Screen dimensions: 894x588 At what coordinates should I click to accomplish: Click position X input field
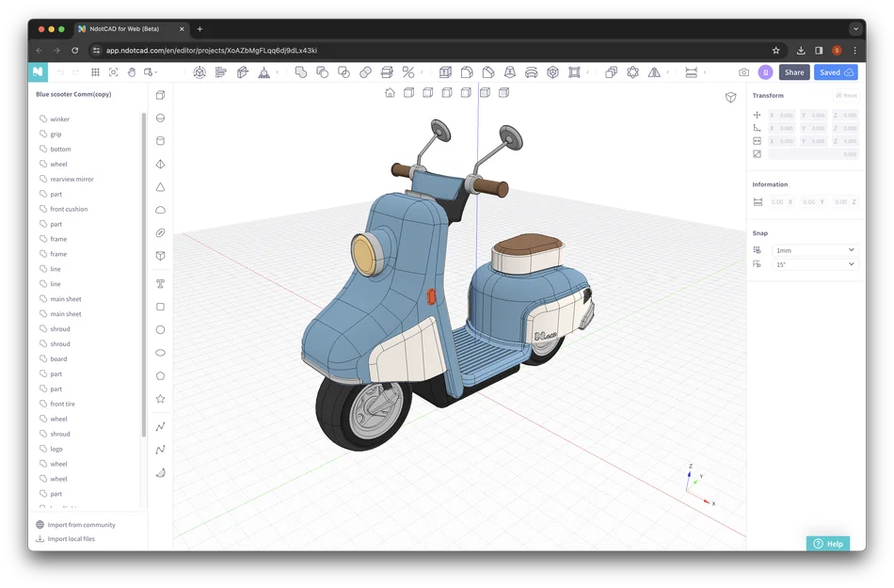(781, 115)
